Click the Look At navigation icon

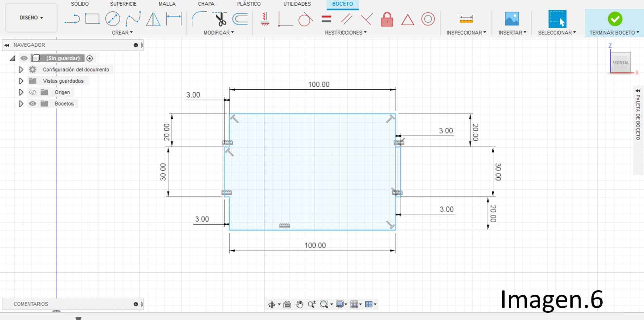coord(287,304)
